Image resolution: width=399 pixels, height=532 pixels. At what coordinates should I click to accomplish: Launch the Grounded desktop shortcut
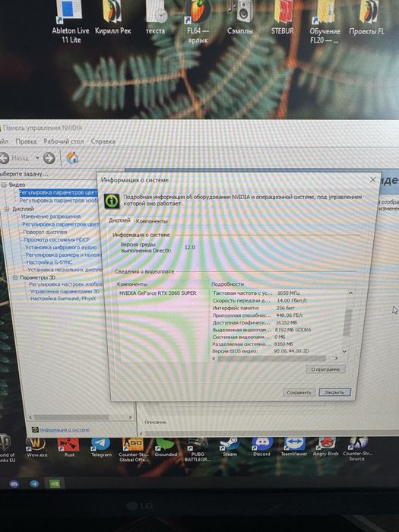166,448
